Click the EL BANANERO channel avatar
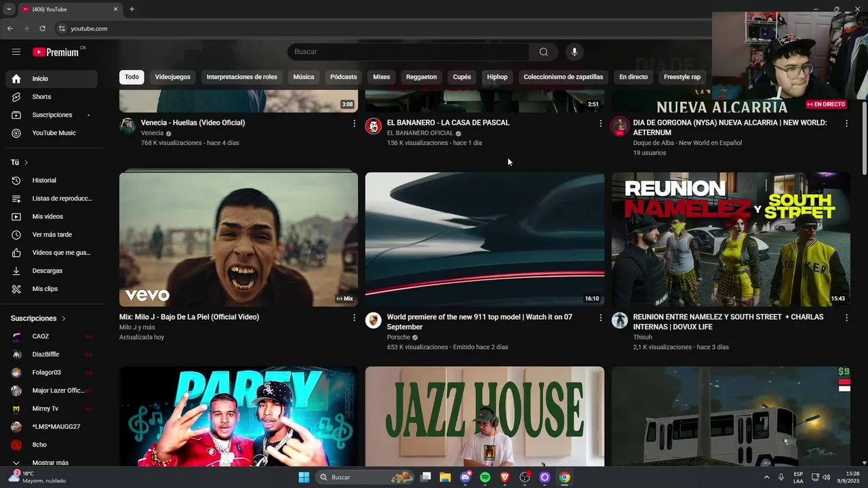Image resolution: width=868 pixels, height=488 pixels. click(x=374, y=126)
